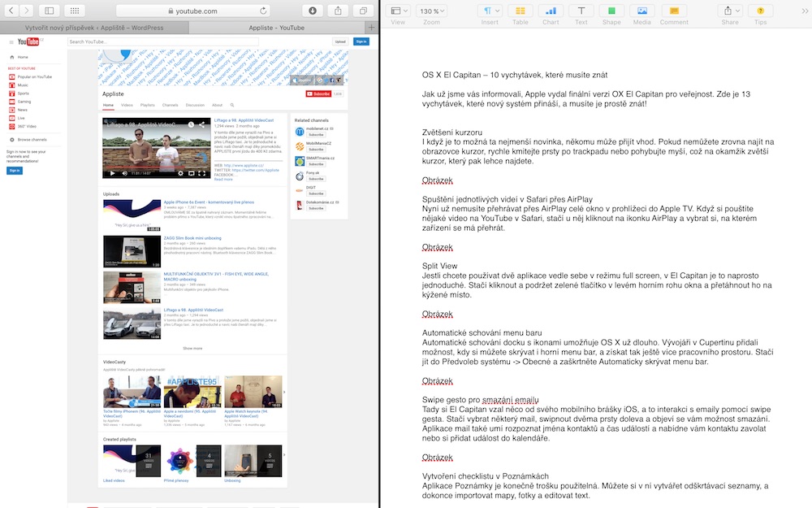Open the Zoom 130% dropdown
Viewport: 812px width, 508px height.
pos(431,11)
